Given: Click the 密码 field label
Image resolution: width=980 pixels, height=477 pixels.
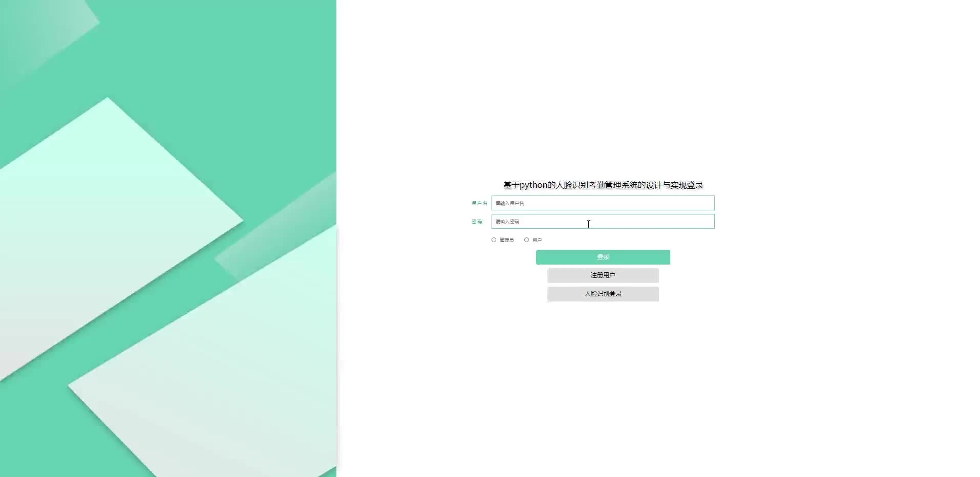Looking at the screenshot, I should [x=477, y=222].
